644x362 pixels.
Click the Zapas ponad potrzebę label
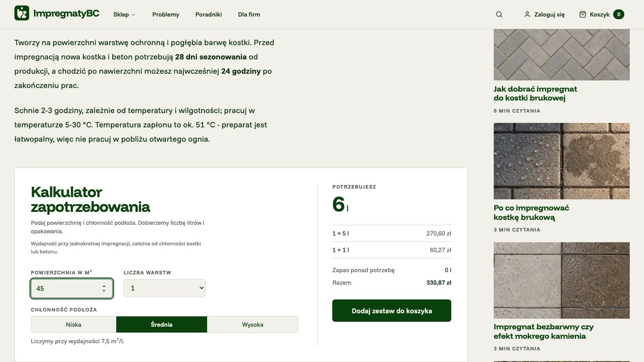(364, 270)
